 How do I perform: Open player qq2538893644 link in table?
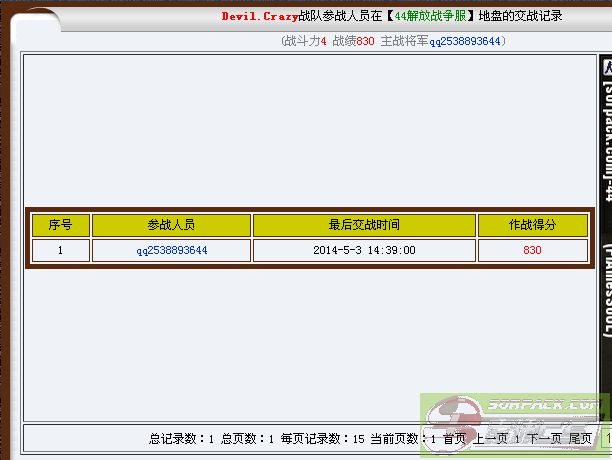tap(171, 250)
